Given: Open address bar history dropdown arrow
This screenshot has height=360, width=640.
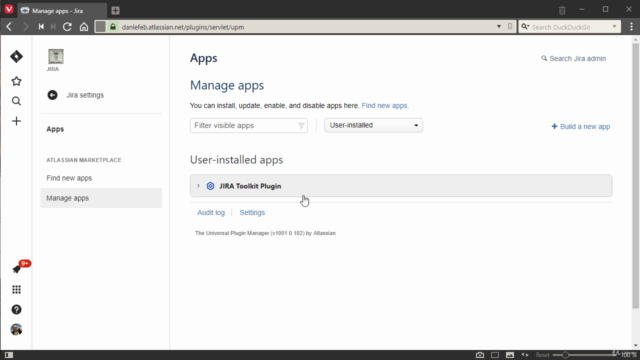Looking at the screenshot, I should coord(499,27).
